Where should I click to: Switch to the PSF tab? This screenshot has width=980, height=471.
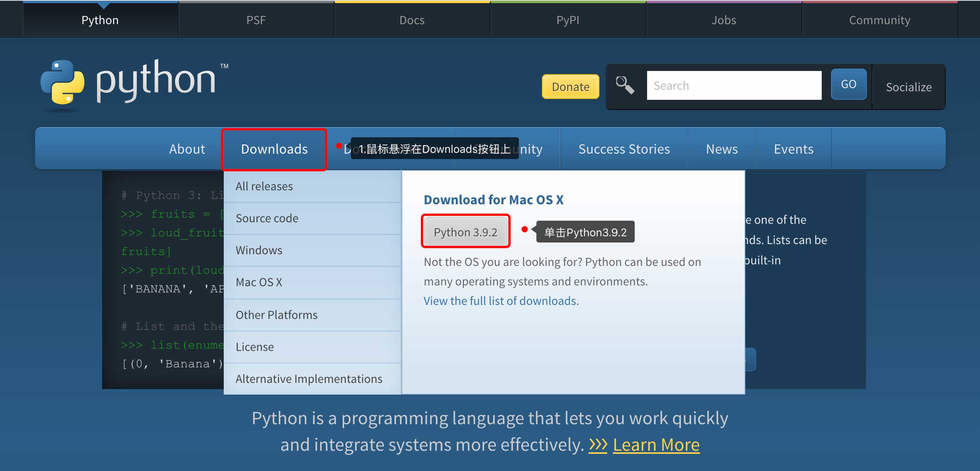[x=256, y=19]
